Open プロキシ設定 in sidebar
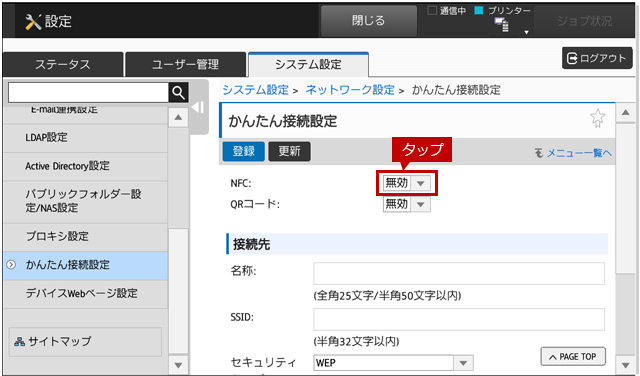This screenshot has width=640, height=376. click(x=85, y=236)
